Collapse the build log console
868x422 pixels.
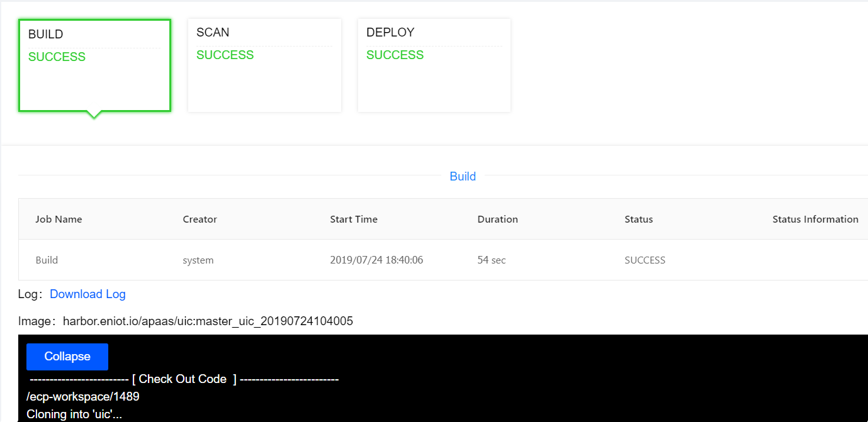point(67,357)
